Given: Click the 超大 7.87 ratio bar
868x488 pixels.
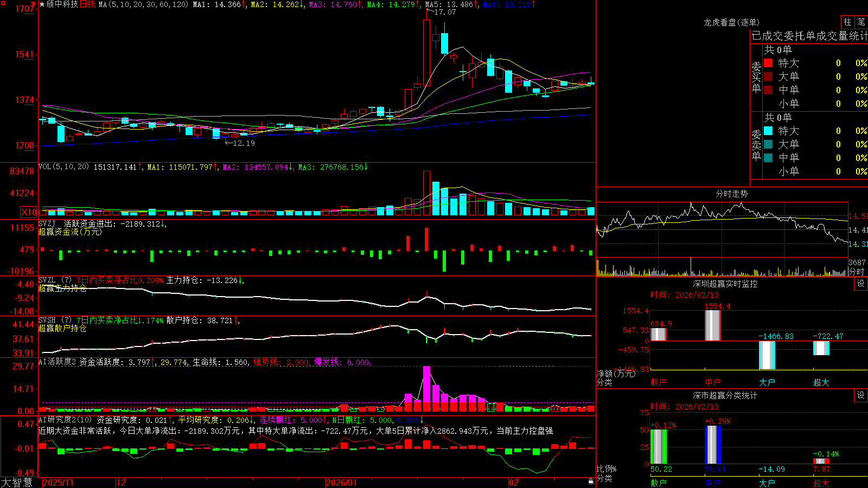Looking at the screenshot, I should click(821, 461).
